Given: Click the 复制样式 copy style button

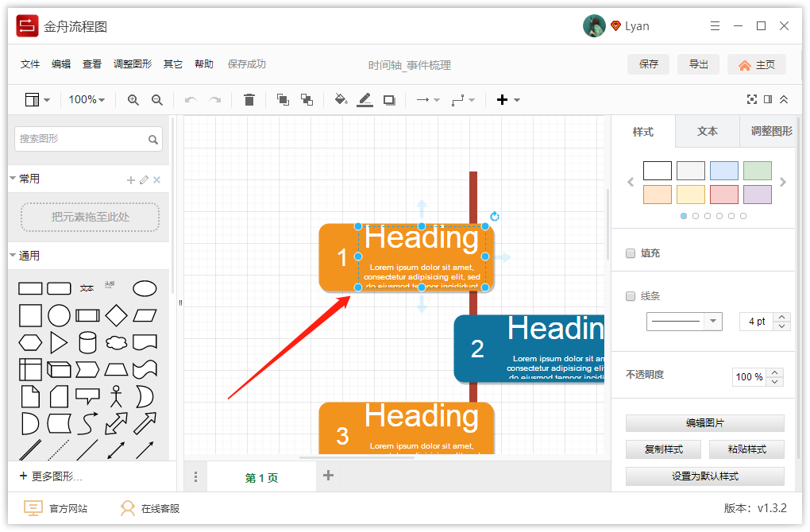Looking at the screenshot, I should 663,449.
